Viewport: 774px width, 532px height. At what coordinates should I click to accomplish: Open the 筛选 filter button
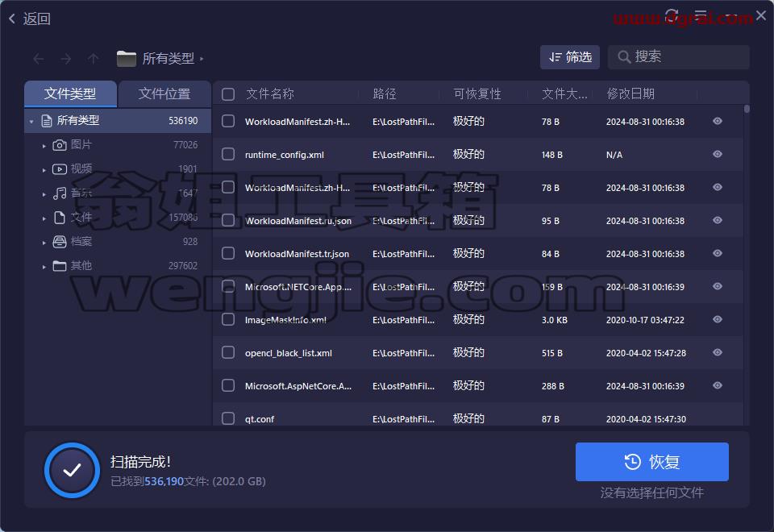point(570,57)
